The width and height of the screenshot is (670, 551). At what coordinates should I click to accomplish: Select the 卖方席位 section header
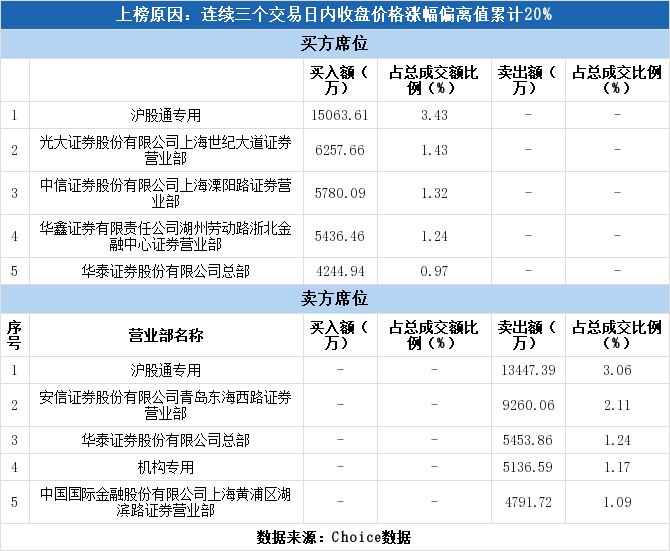(x=334, y=299)
